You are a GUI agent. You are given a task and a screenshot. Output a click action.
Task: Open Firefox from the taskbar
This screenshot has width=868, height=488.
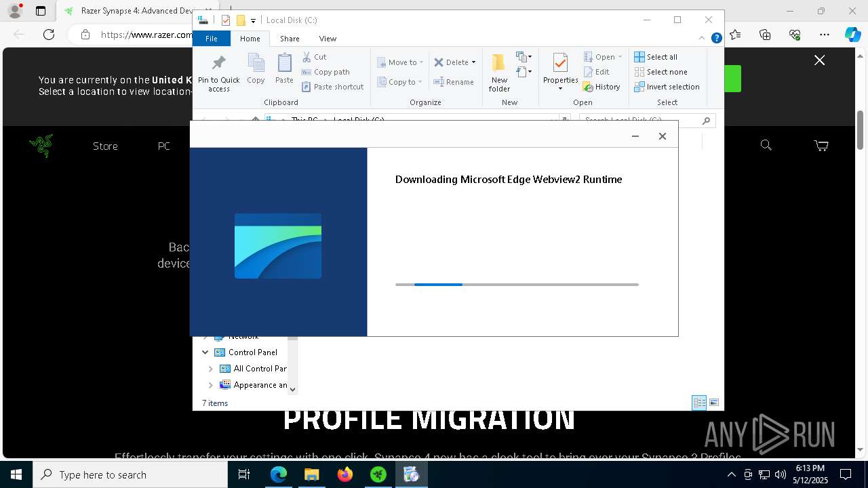345,475
